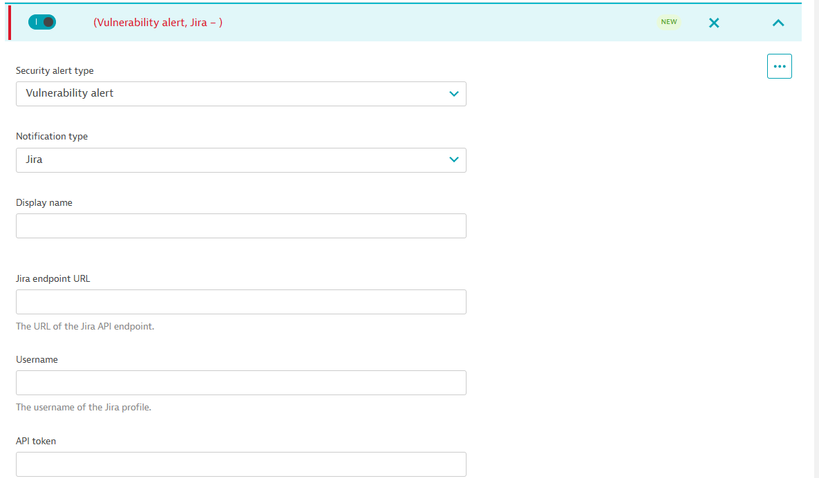Screen dimensions: 819x478
Task: Click the X icon to remove this notification
Action: (714, 23)
